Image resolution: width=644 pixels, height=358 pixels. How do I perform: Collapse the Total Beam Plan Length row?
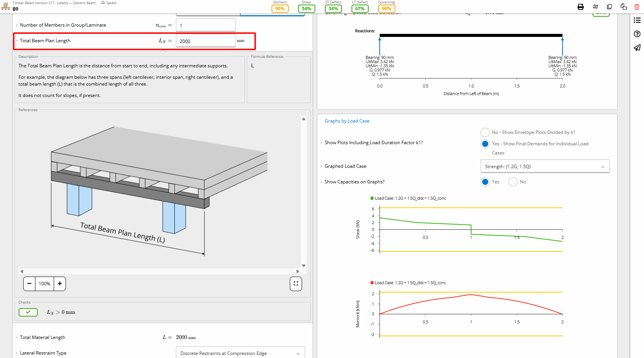coord(17,41)
